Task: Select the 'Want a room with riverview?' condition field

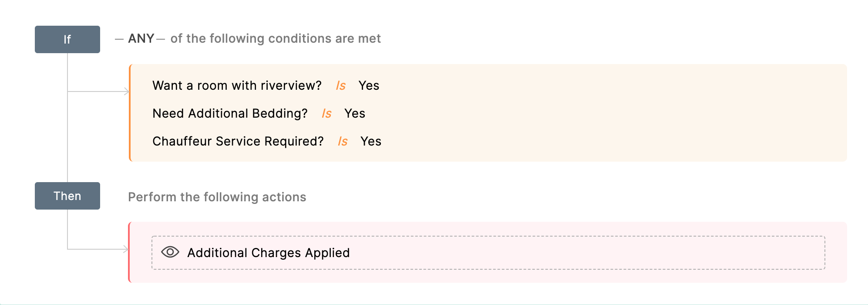Action: click(x=237, y=85)
